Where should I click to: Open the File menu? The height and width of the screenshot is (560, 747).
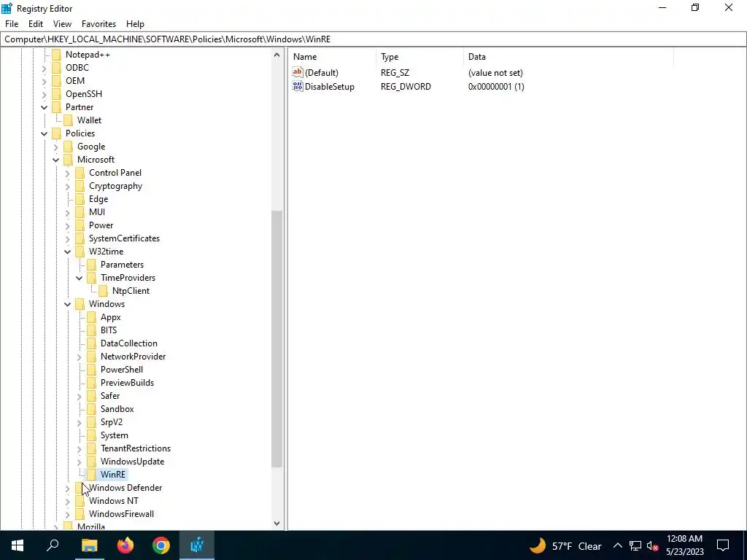[12, 24]
